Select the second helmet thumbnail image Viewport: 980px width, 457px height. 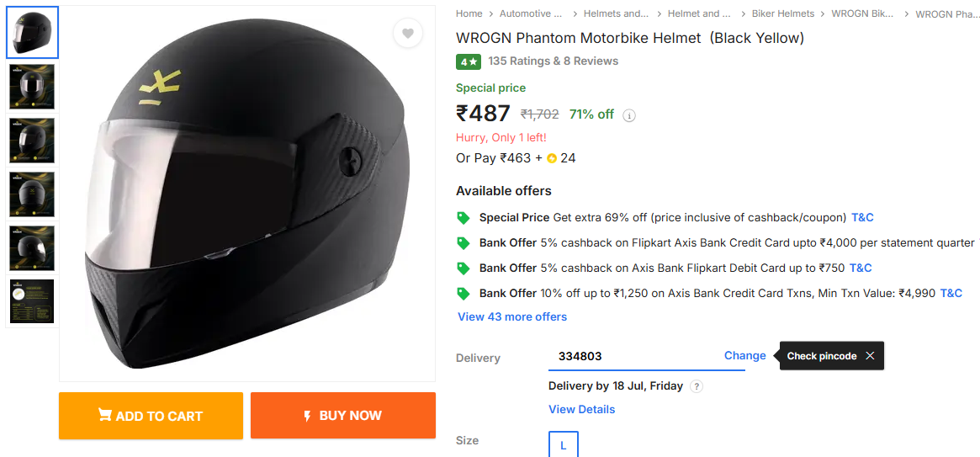pos(32,87)
